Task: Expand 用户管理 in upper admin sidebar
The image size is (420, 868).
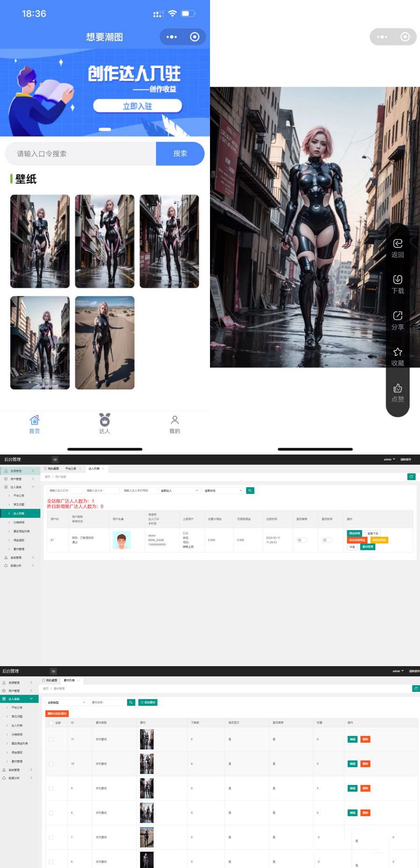Action: pos(20,479)
